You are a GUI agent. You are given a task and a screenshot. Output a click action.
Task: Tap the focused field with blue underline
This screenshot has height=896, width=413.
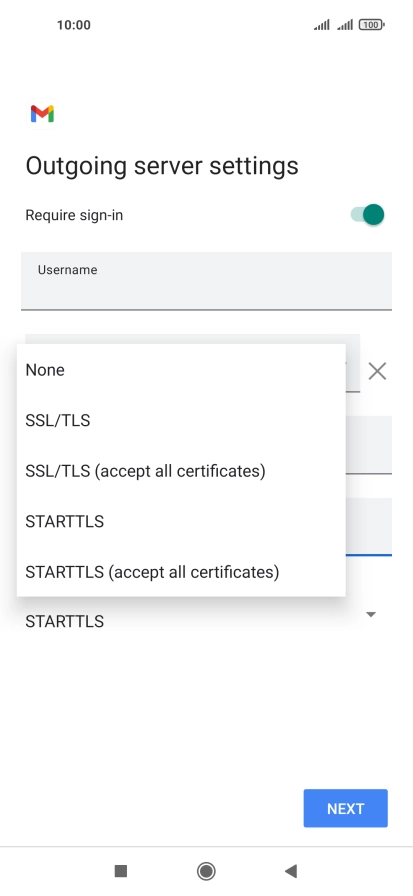coord(368,526)
